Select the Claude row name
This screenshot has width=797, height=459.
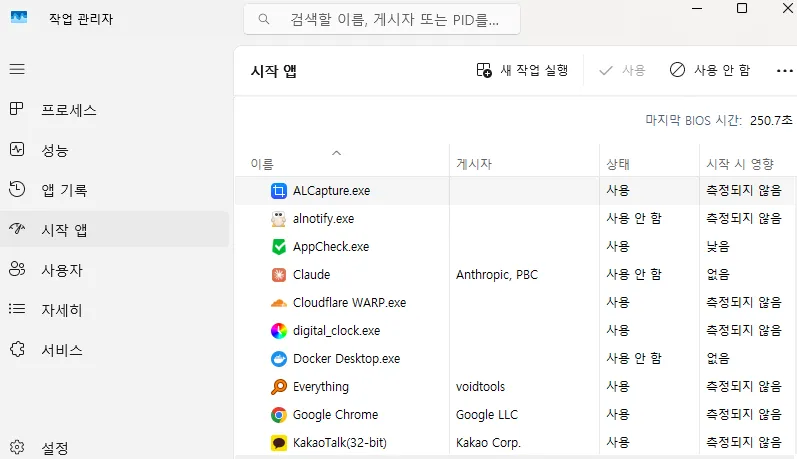[312, 274]
